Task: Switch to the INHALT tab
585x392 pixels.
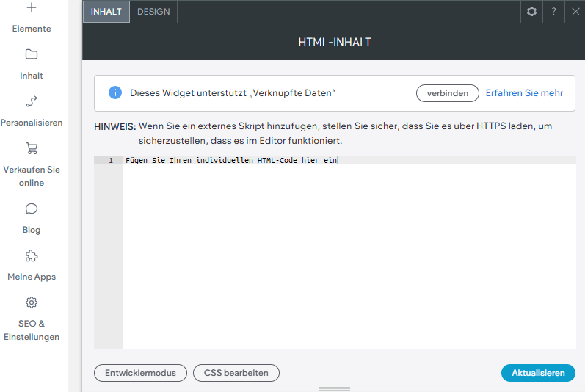Action: (x=106, y=12)
